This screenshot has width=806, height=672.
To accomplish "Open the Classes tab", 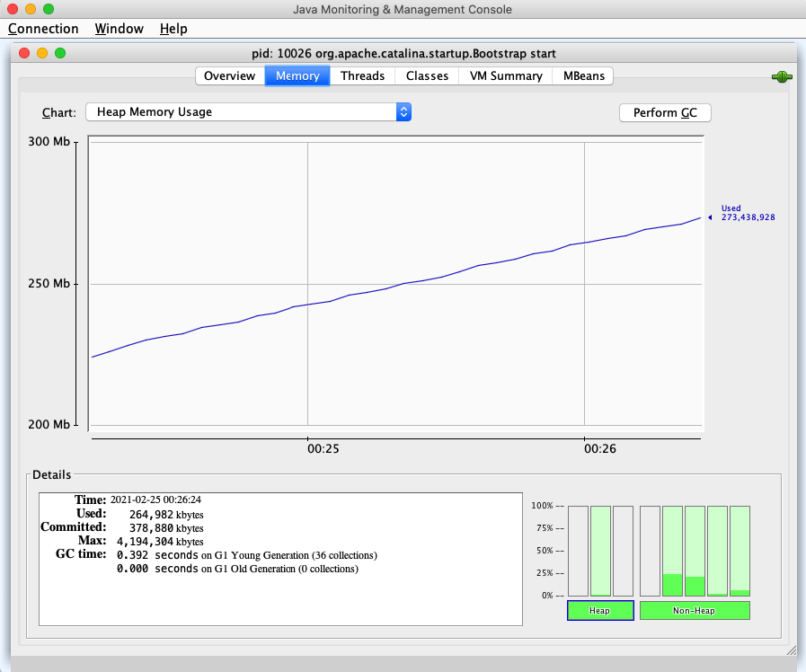I will pyautogui.click(x=427, y=76).
